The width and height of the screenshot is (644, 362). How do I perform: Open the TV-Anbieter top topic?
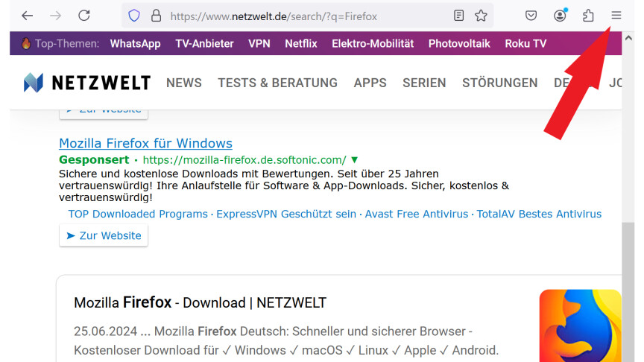pos(204,43)
